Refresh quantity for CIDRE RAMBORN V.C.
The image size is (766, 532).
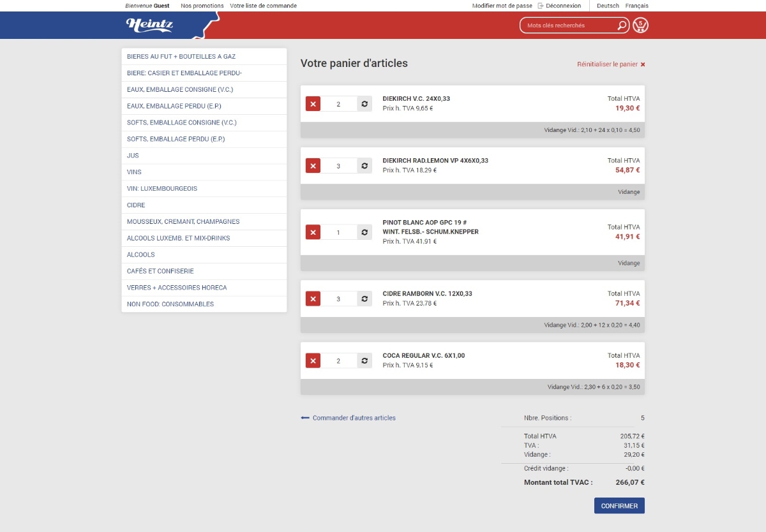click(x=364, y=299)
